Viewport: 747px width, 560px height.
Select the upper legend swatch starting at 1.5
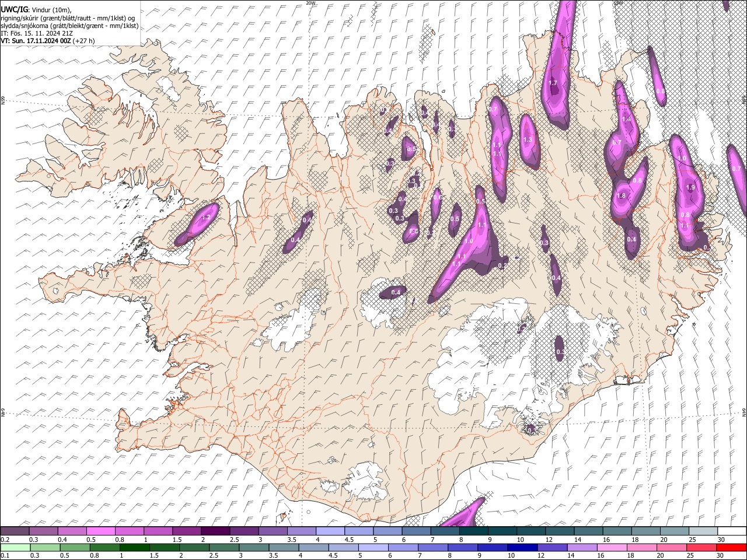coord(187,531)
